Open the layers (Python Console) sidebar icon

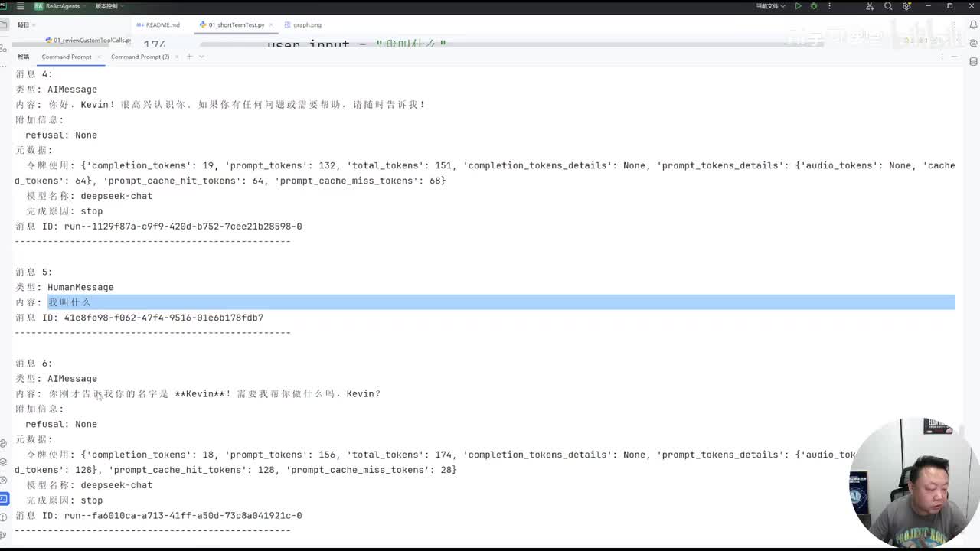(x=4, y=461)
